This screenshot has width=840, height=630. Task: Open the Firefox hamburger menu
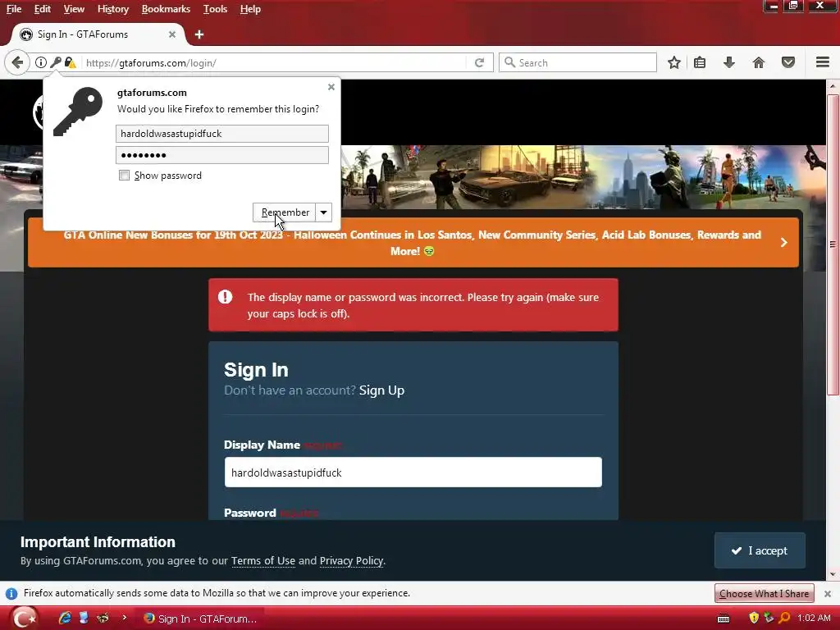(x=823, y=62)
